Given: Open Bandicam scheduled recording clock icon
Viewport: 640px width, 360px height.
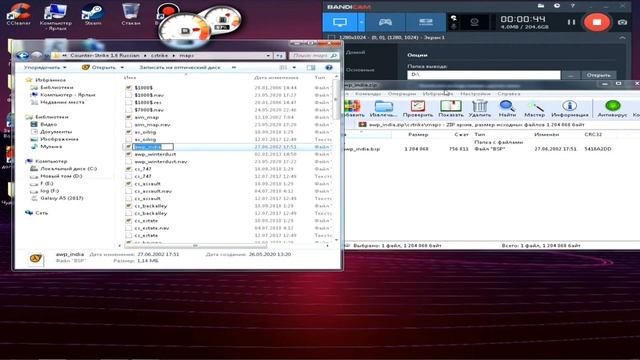Looking at the screenshot, I should point(557,6).
